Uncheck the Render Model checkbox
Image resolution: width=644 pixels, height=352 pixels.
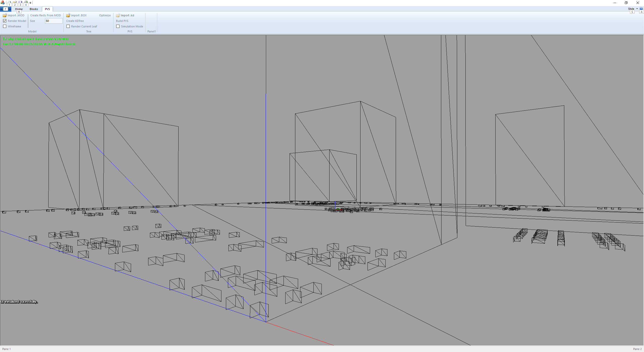pos(5,21)
